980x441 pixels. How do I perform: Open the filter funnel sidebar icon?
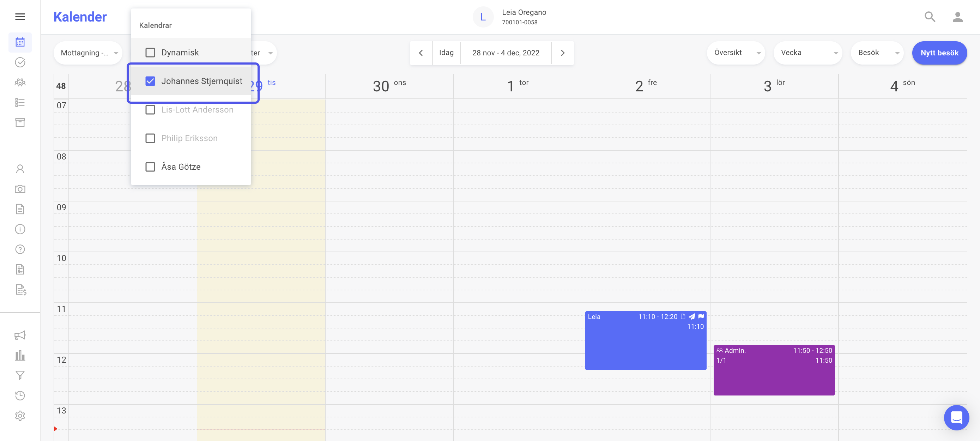point(20,375)
